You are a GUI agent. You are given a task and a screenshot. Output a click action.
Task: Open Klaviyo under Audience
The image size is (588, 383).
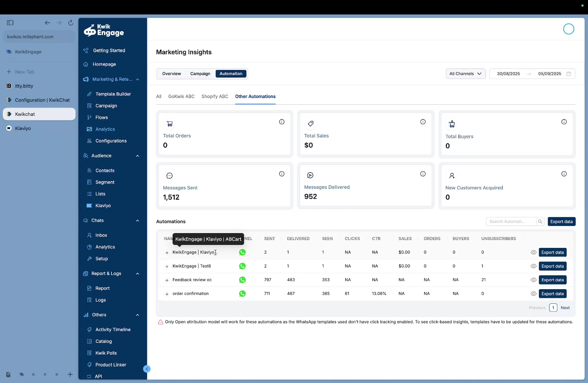103,206
